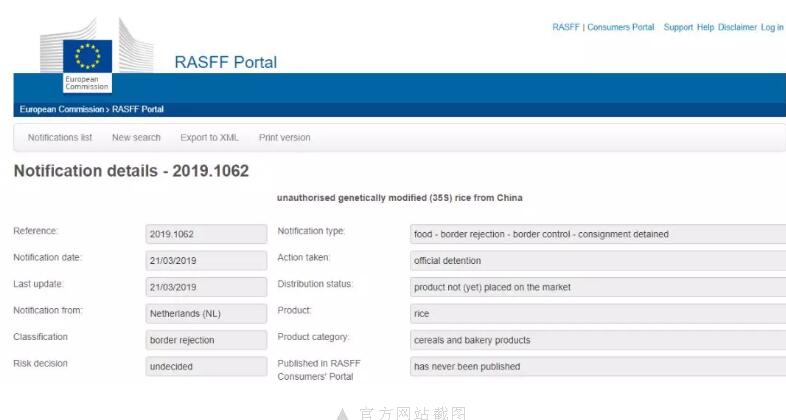Click the Last update field

[206, 287]
